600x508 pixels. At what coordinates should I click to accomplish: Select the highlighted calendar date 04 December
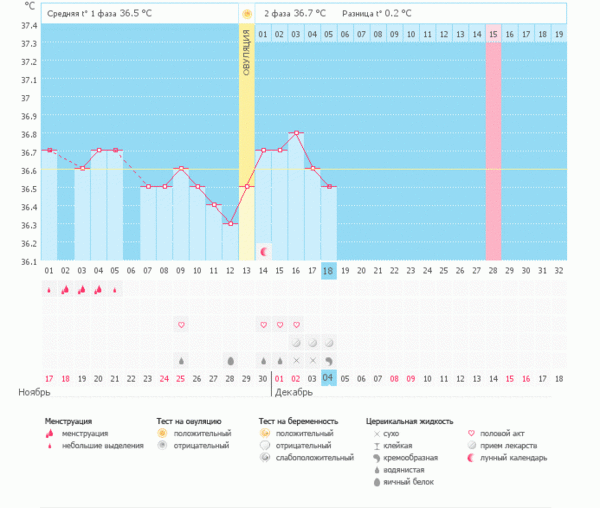pyautogui.click(x=328, y=378)
